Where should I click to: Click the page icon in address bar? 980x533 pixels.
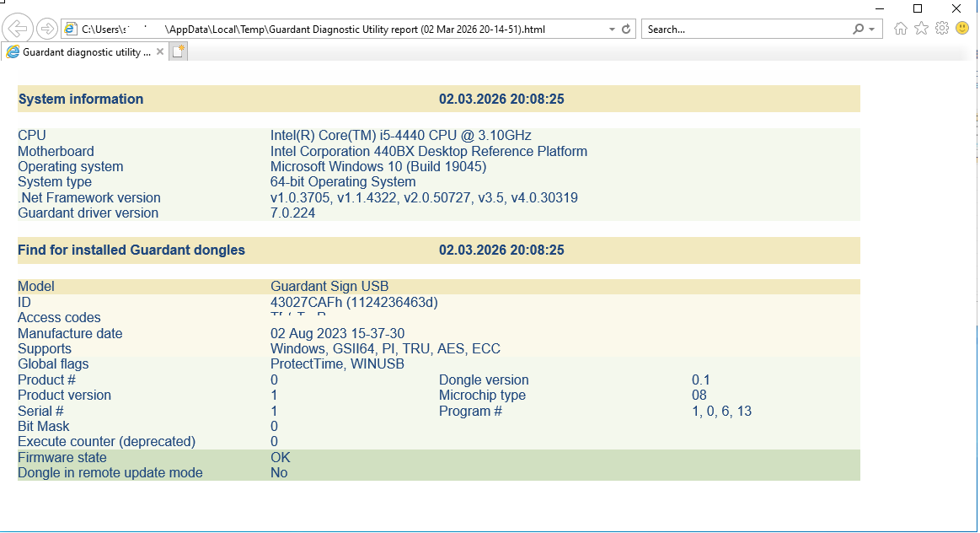(x=72, y=29)
